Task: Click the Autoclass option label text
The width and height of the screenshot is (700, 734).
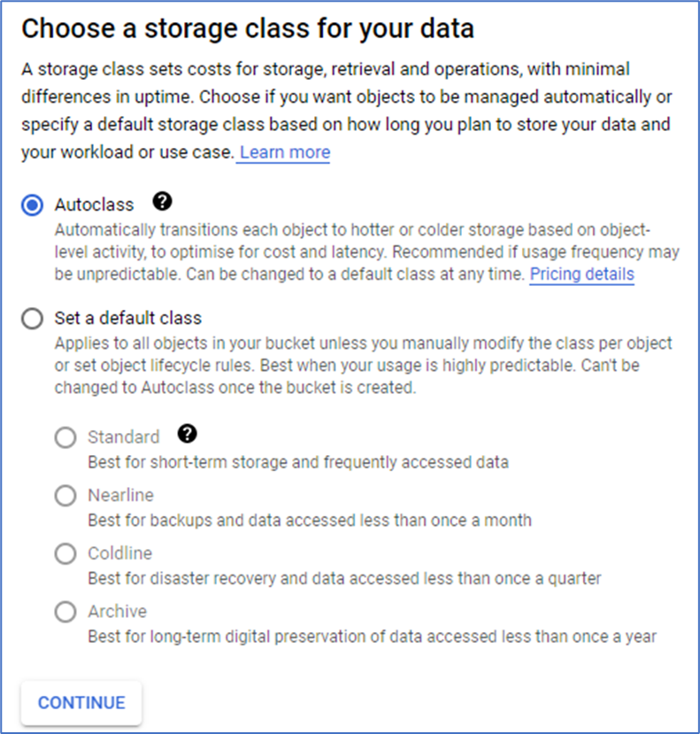Action: pos(94,205)
